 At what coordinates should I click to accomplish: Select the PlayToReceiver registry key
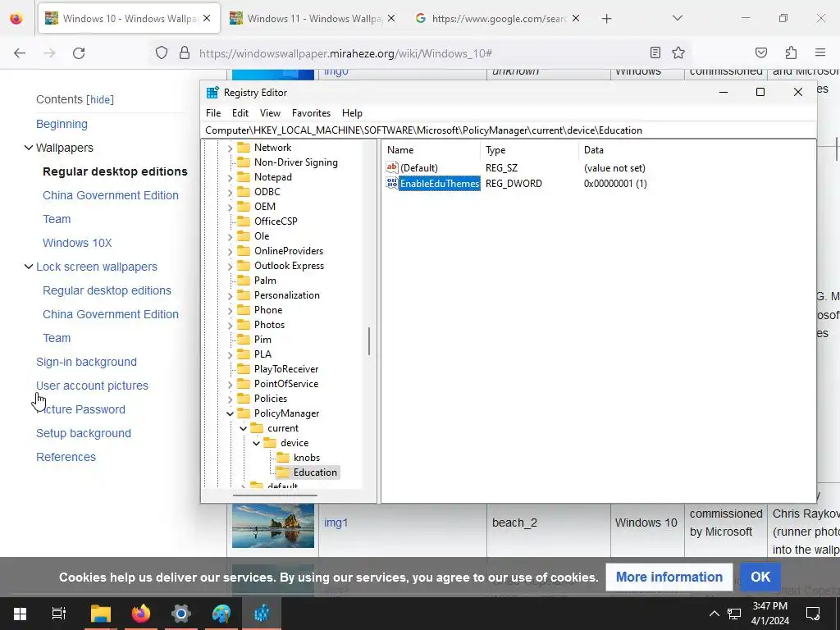[286, 369]
